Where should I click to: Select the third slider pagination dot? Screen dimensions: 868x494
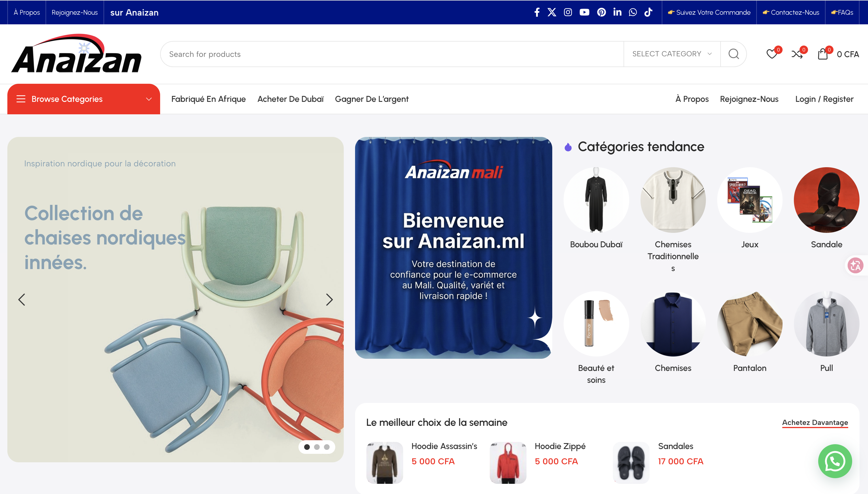click(327, 447)
